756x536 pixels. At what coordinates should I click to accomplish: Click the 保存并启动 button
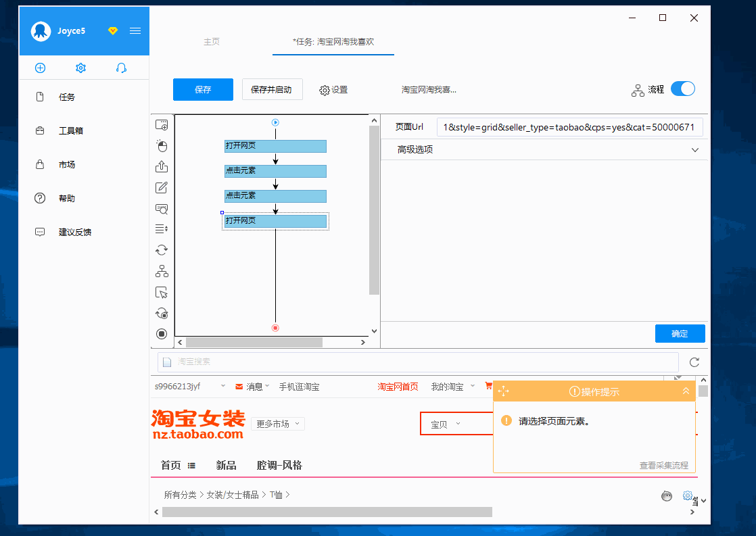[x=272, y=90]
